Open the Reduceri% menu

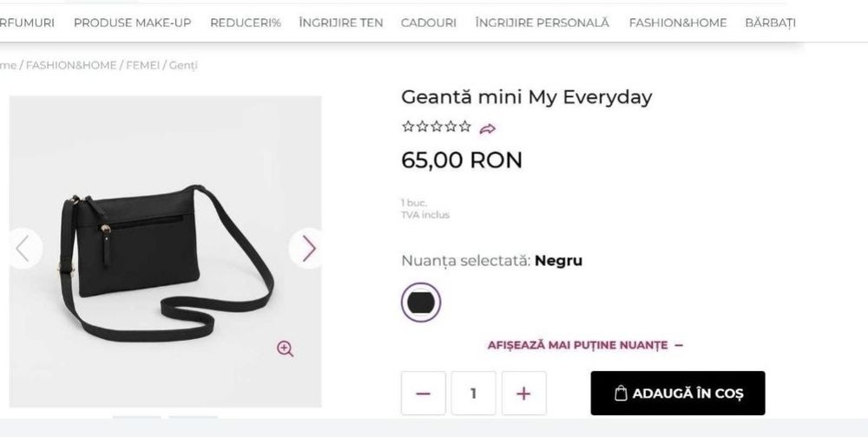click(x=246, y=23)
